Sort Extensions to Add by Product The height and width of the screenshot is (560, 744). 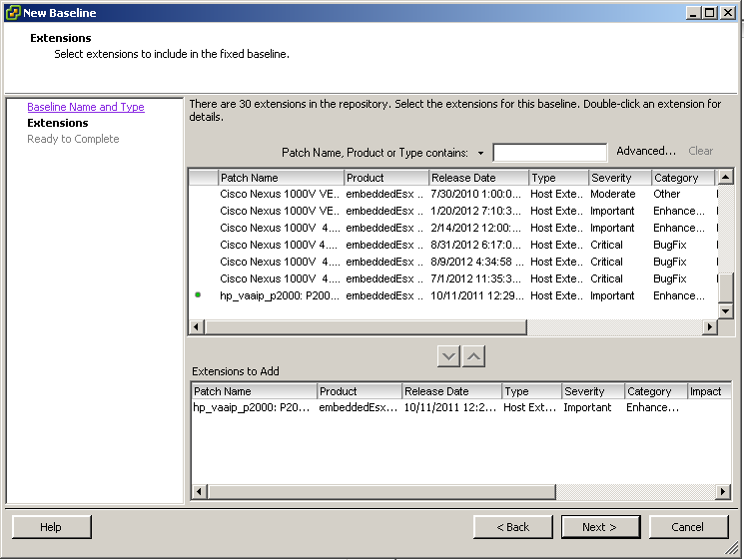click(x=360, y=391)
